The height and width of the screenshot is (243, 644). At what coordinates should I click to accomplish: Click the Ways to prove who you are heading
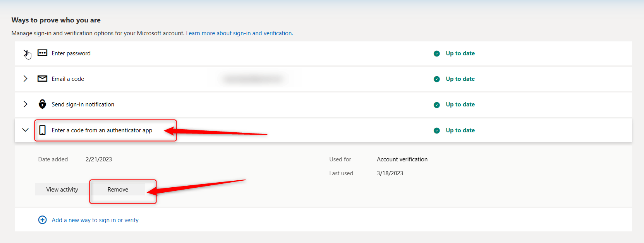point(56,20)
